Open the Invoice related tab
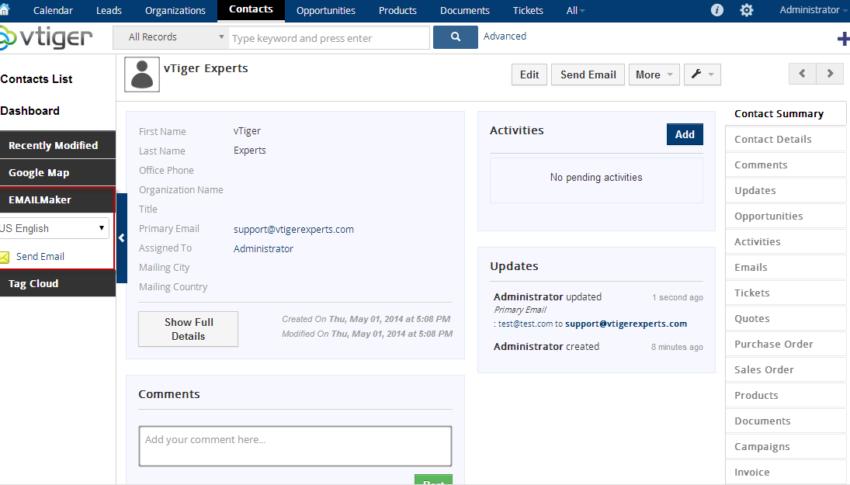 (785, 472)
